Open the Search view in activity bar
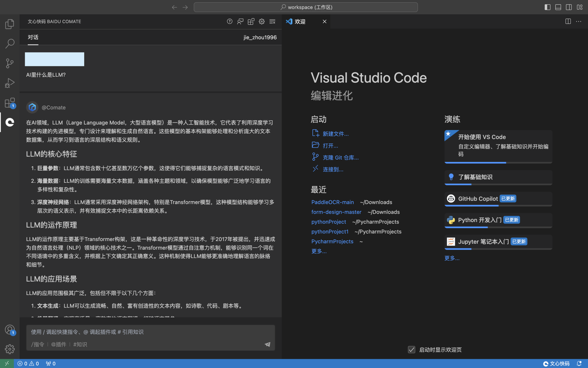This screenshot has height=368, width=588. point(10,43)
